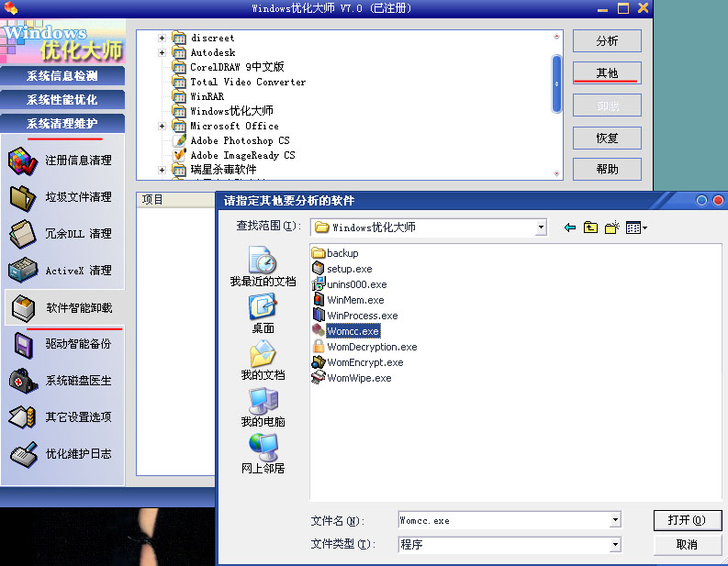Select the backup folder

335,253
